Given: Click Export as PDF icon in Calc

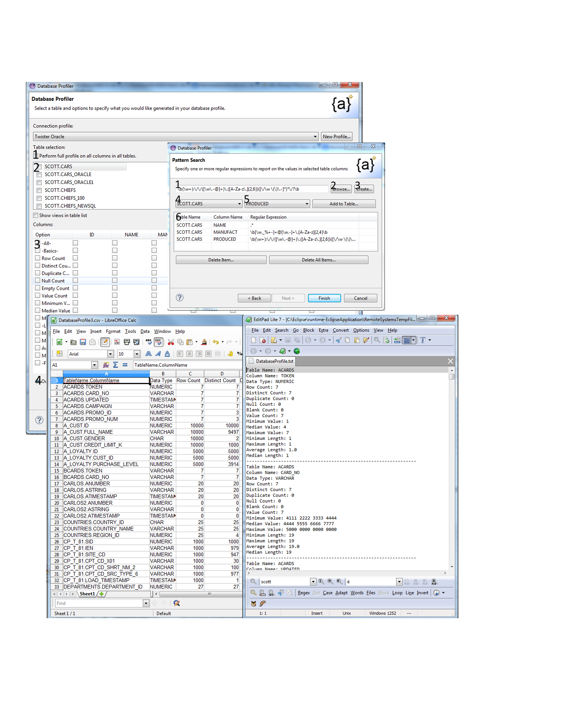Looking at the screenshot, I should pyautogui.click(x=117, y=342).
